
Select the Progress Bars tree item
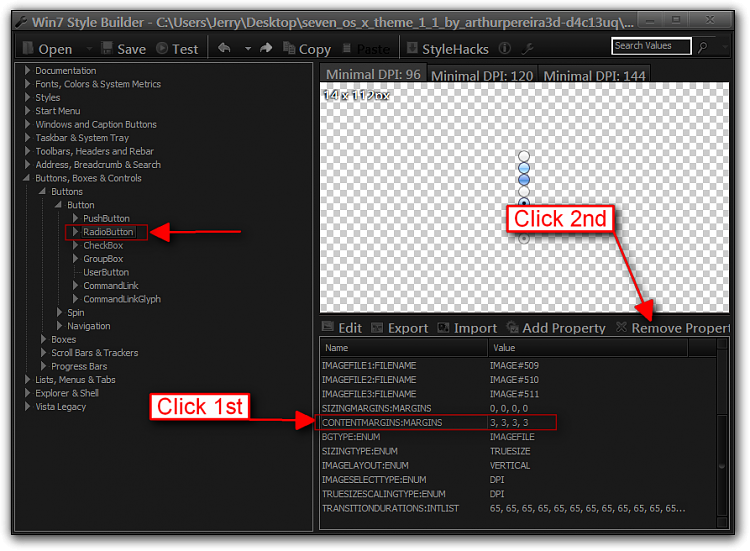pyautogui.click(x=79, y=366)
